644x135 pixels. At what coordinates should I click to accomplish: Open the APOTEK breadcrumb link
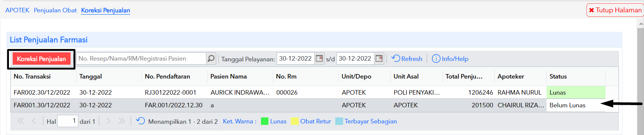pos(17,10)
